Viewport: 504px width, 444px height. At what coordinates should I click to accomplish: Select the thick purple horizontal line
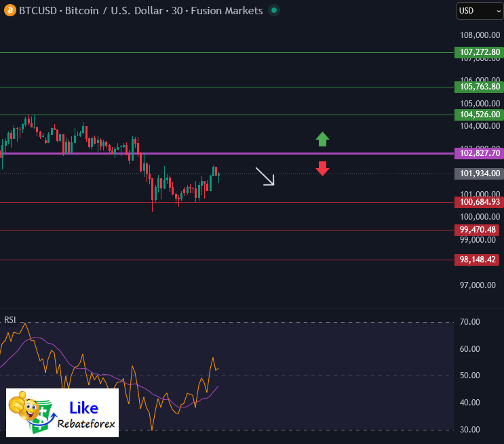(x=227, y=154)
